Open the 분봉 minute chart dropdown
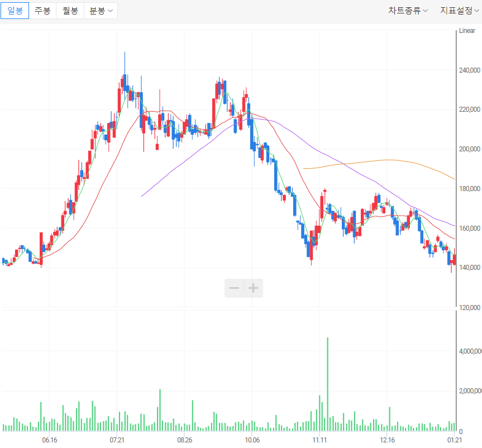482x448 pixels. click(101, 11)
